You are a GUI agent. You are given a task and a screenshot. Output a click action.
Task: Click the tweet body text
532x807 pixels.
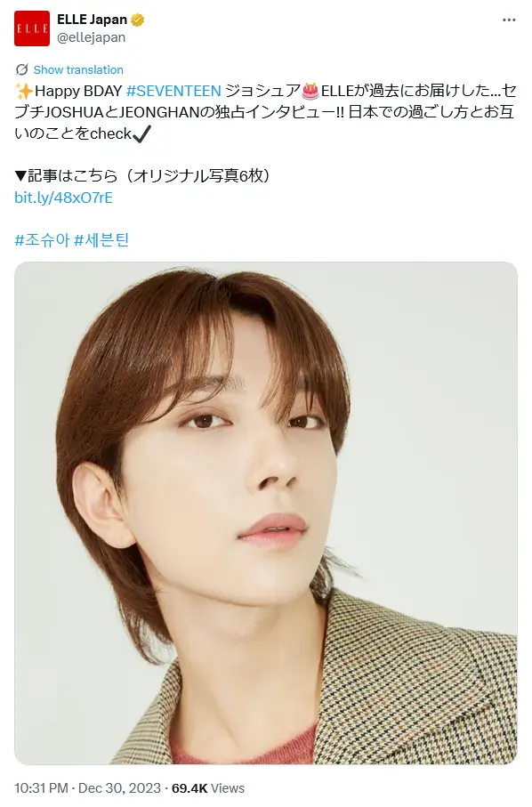coord(265,112)
